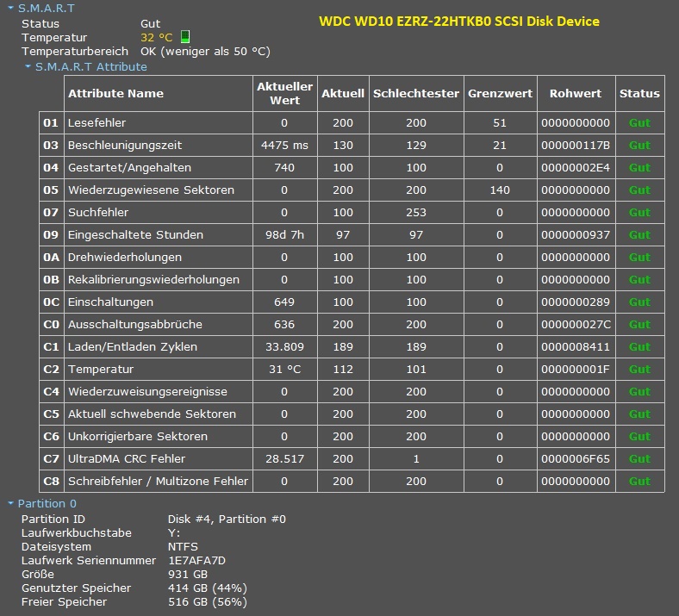Click the Temperaturbereich OK value
This screenshot has width=679, height=616.
pyautogui.click(x=205, y=52)
